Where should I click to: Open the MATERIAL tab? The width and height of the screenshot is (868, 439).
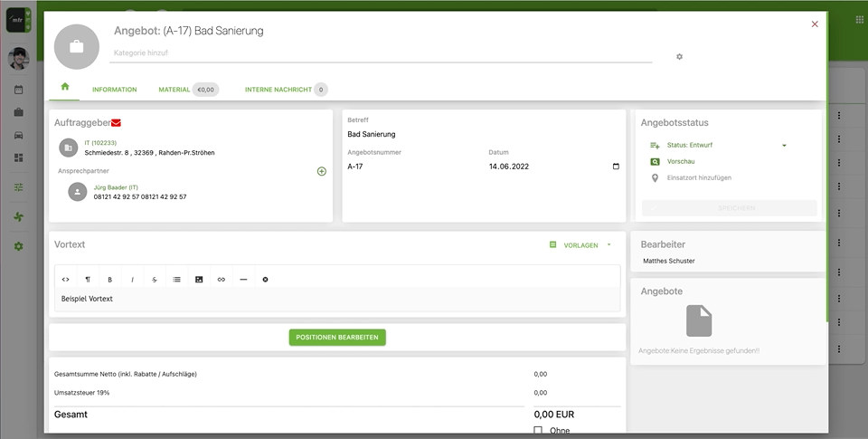[x=175, y=90]
